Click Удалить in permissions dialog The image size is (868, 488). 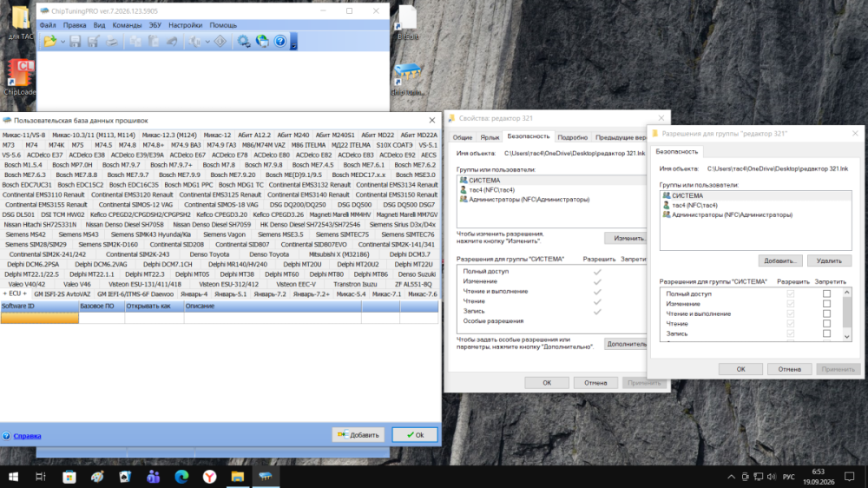pyautogui.click(x=829, y=260)
